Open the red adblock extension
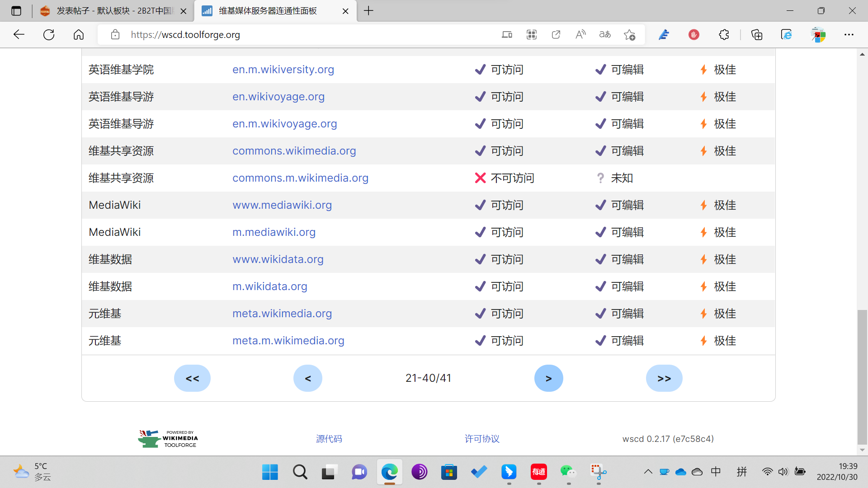 pos(694,34)
